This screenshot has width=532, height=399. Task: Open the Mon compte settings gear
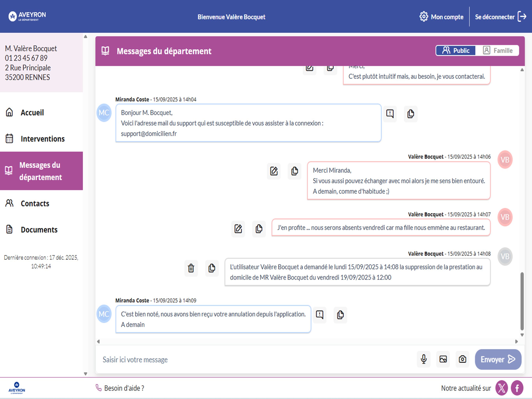(x=424, y=17)
